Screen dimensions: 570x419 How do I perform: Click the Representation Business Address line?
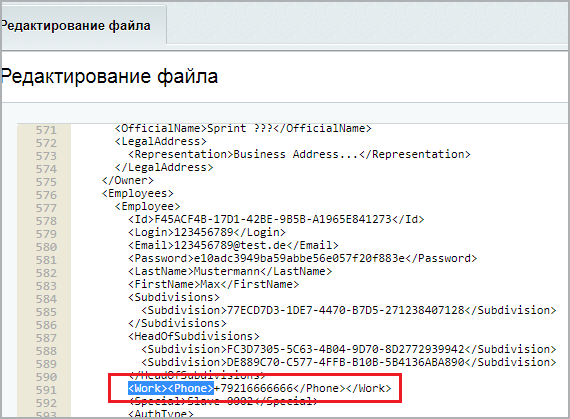[299, 154]
